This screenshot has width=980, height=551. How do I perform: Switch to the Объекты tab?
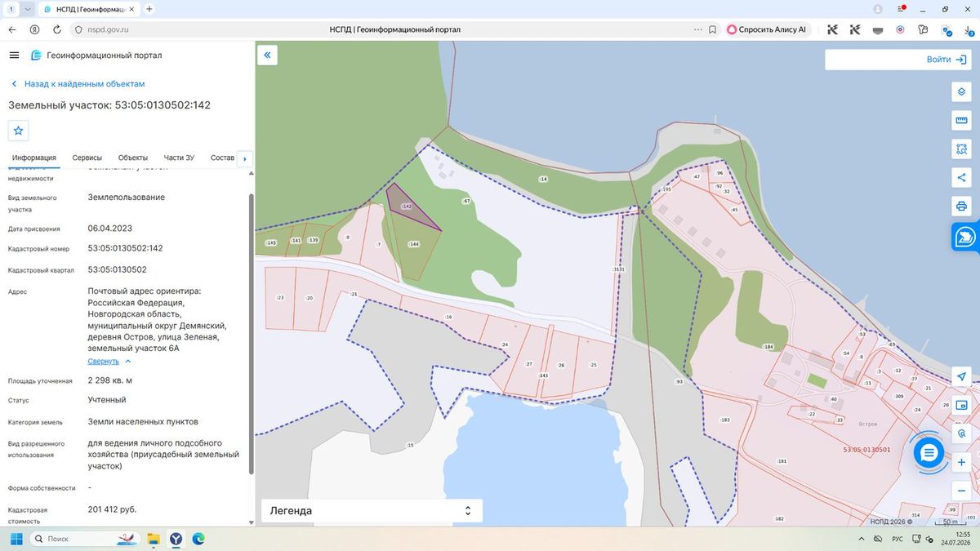133,158
